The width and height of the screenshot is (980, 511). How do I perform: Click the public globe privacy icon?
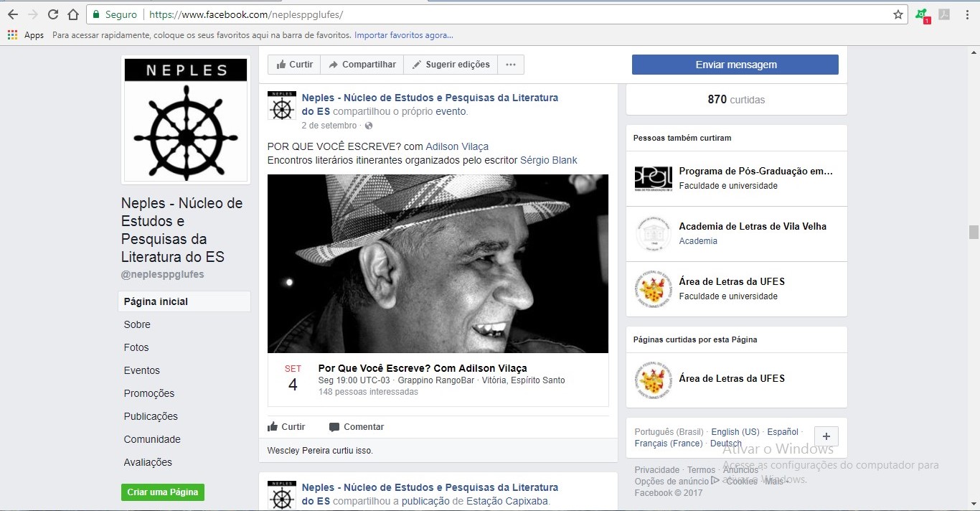coord(369,126)
